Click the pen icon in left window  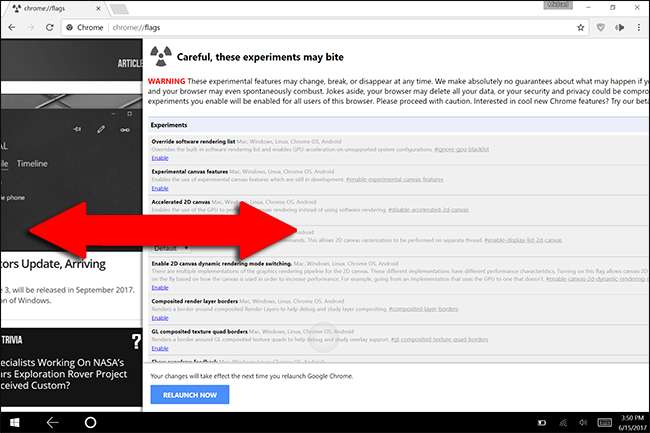[x=101, y=130]
